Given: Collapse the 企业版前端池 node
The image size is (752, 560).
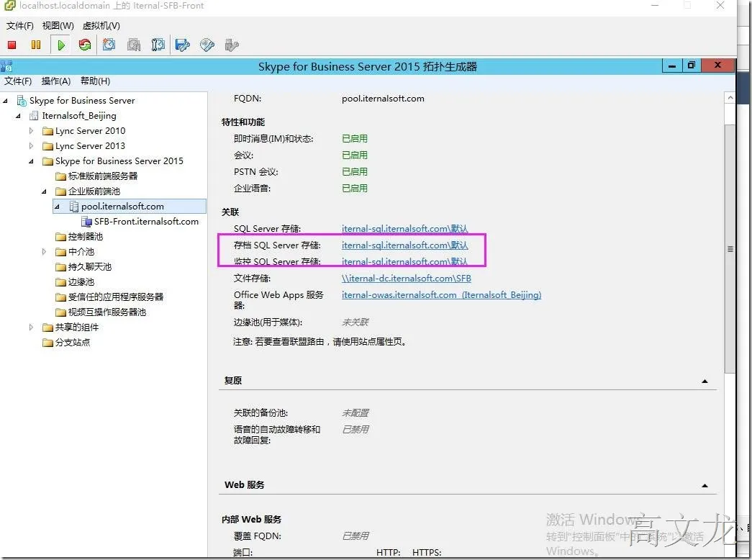Looking at the screenshot, I should click(44, 191).
